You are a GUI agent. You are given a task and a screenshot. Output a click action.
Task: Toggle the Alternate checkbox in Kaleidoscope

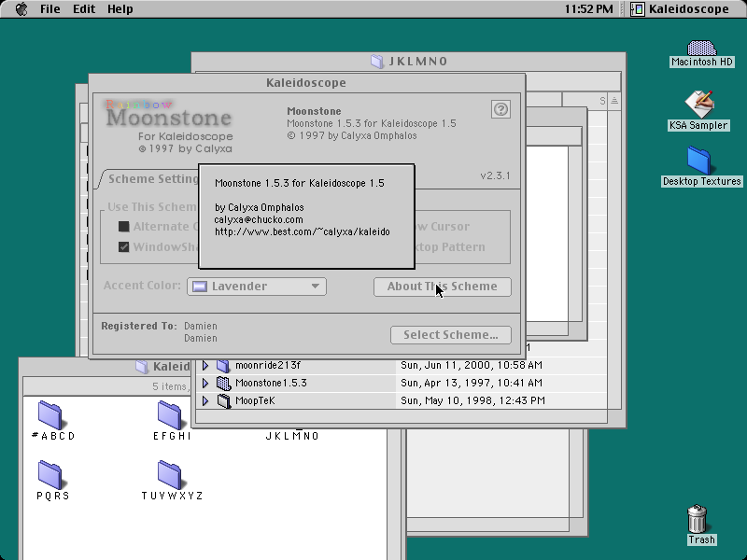[x=124, y=226]
